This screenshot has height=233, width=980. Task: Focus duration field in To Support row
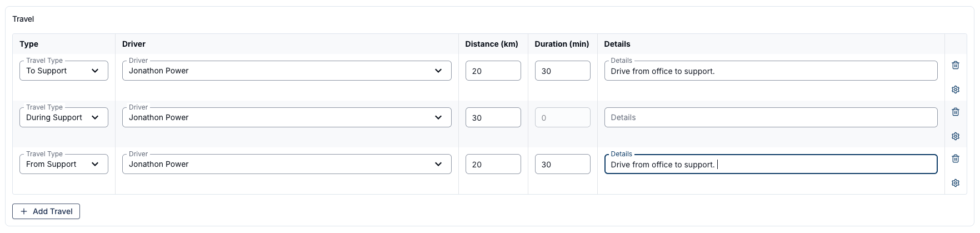tap(562, 71)
